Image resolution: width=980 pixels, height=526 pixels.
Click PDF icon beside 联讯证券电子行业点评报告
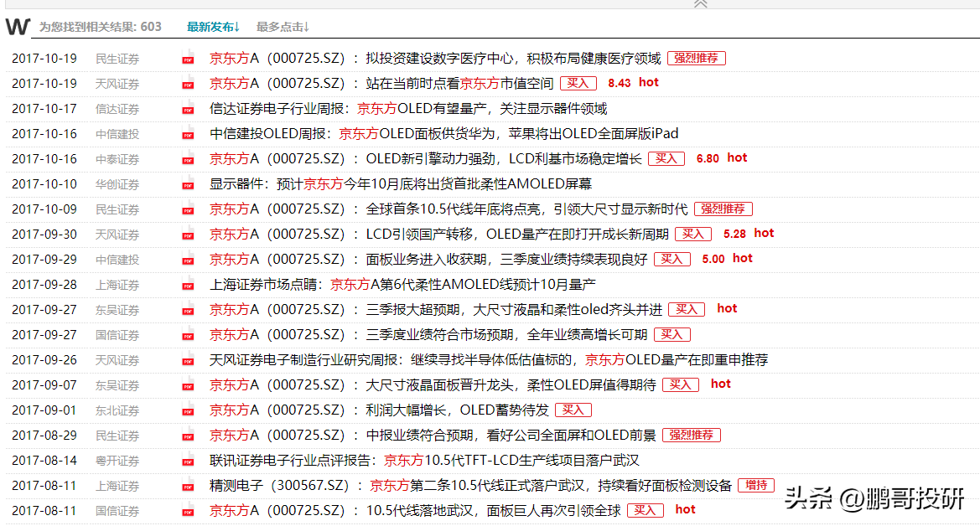[x=188, y=461]
